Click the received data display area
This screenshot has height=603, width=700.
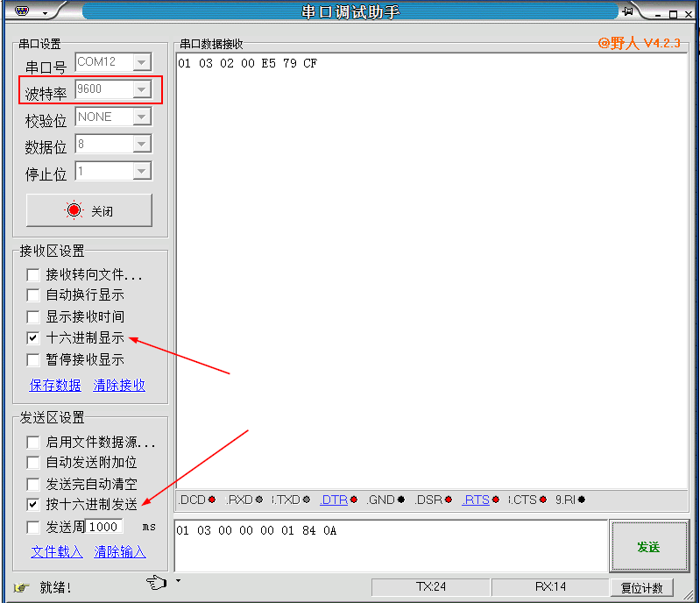(431, 272)
